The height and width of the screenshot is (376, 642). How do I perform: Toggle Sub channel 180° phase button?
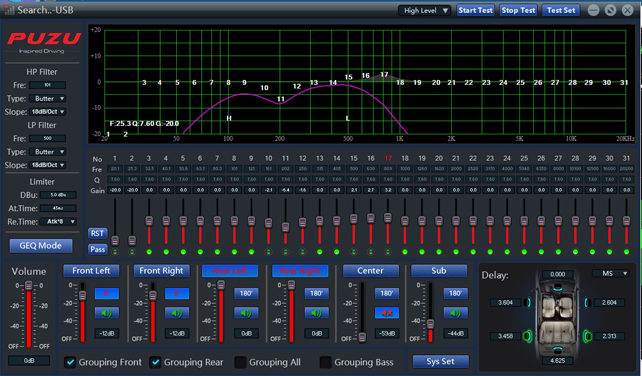point(455,293)
